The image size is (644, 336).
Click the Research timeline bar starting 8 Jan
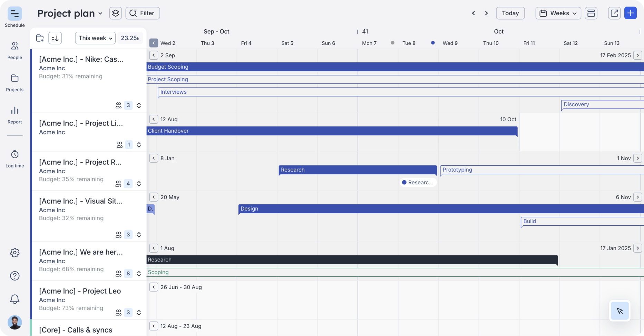[x=357, y=170]
